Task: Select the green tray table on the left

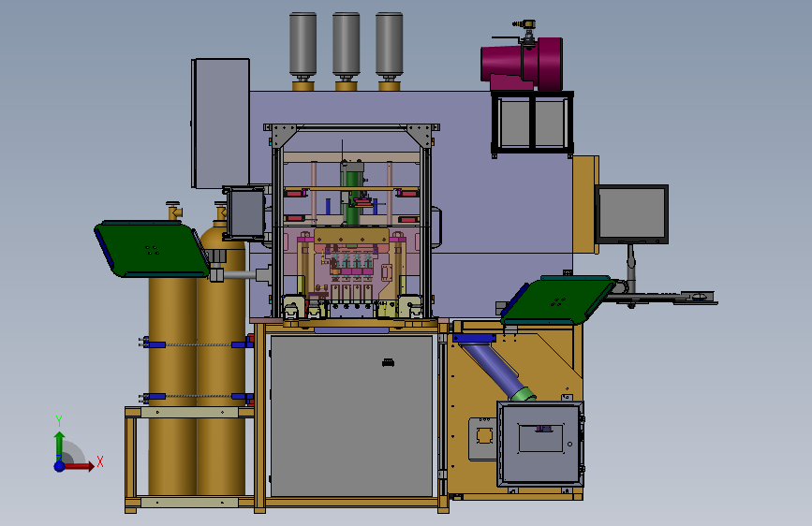Action: [152, 249]
